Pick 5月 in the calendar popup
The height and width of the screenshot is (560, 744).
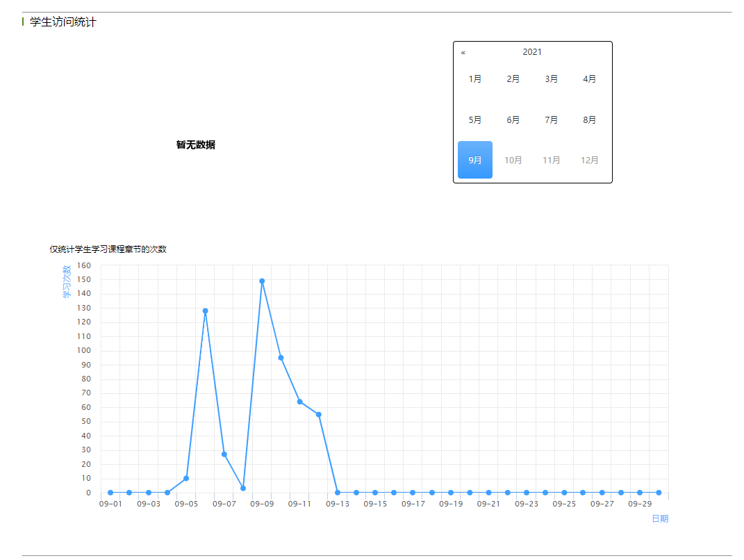point(475,120)
